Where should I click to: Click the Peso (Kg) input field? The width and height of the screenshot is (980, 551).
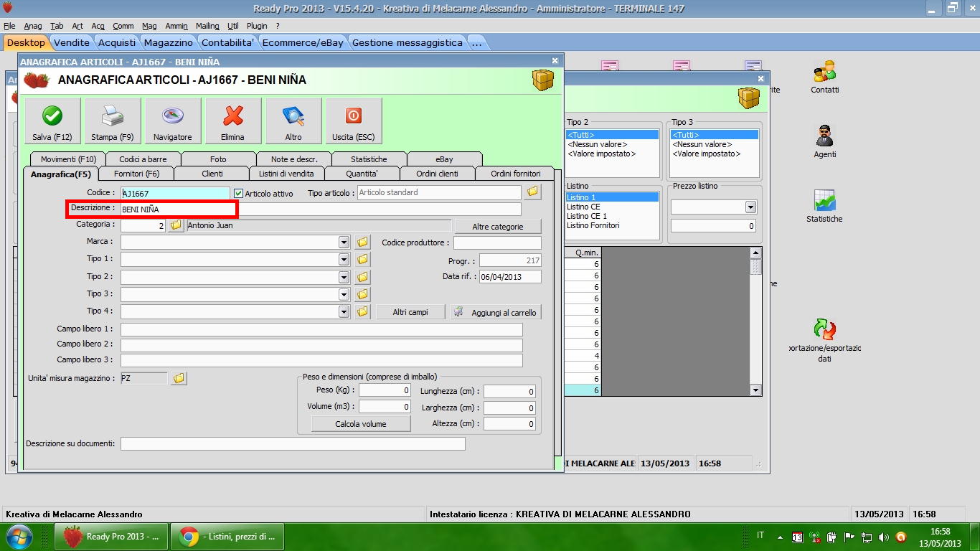385,390
